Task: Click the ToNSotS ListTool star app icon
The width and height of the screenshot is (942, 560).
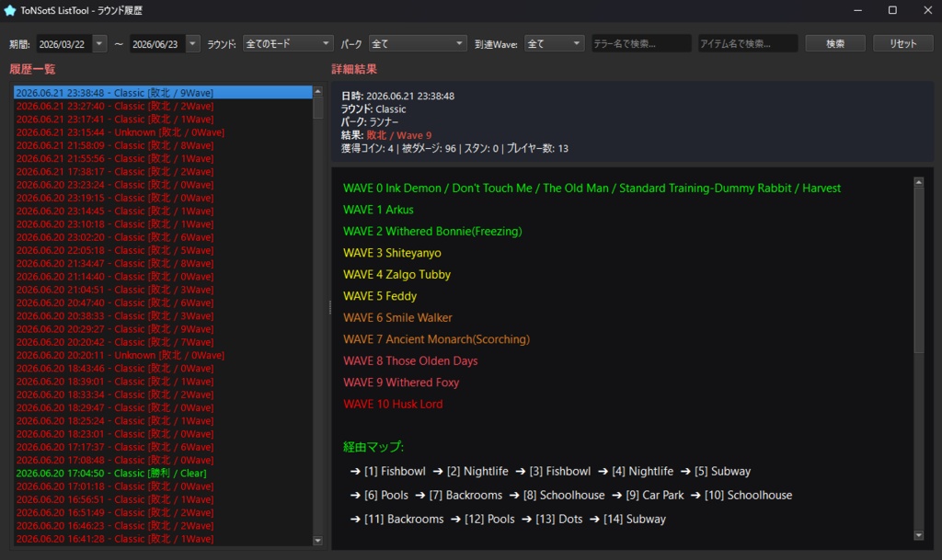Action: 9,10
